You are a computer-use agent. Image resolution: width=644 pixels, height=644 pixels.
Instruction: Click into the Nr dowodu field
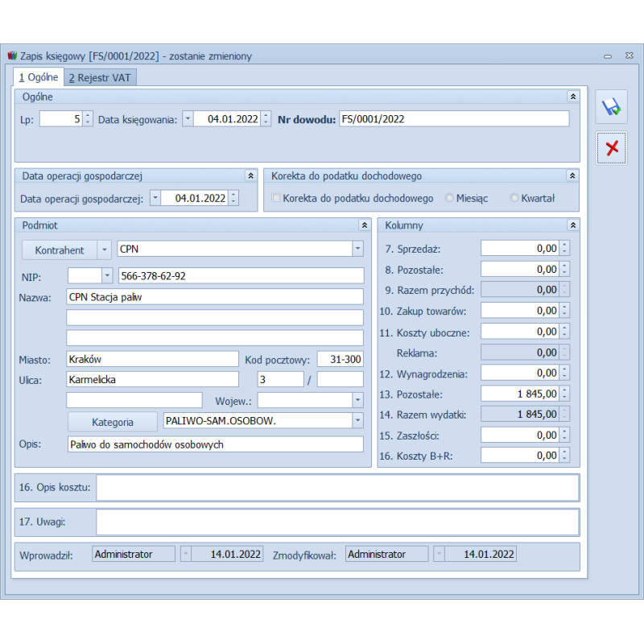point(453,119)
